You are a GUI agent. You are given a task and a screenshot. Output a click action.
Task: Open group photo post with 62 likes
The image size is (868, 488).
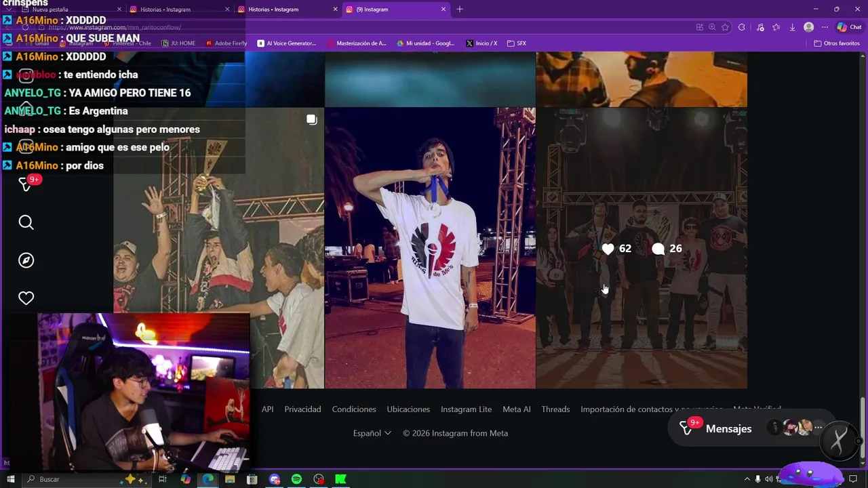[642, 248]
